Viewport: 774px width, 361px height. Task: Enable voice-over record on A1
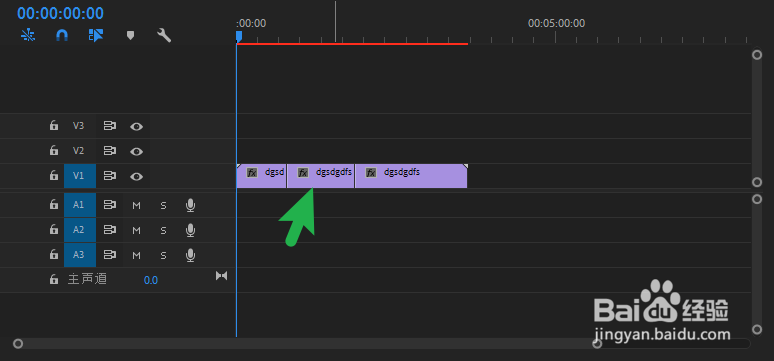(191, 205)
